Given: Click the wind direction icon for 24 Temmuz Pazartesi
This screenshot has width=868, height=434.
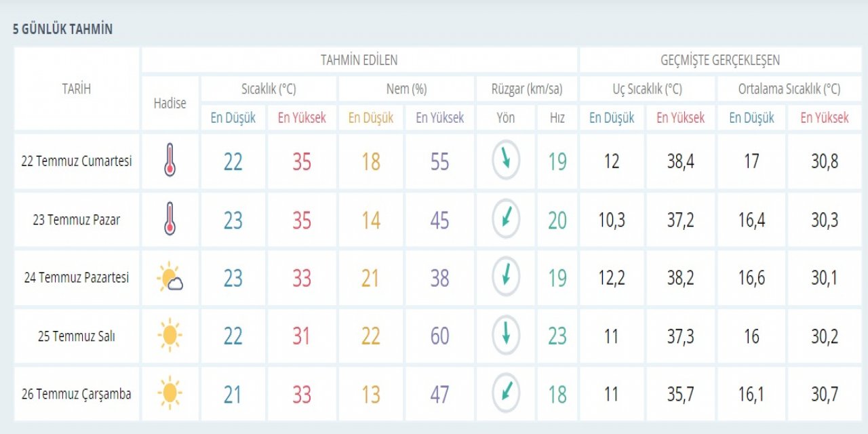Looking at the screenshot, I should tap(505, 277).
